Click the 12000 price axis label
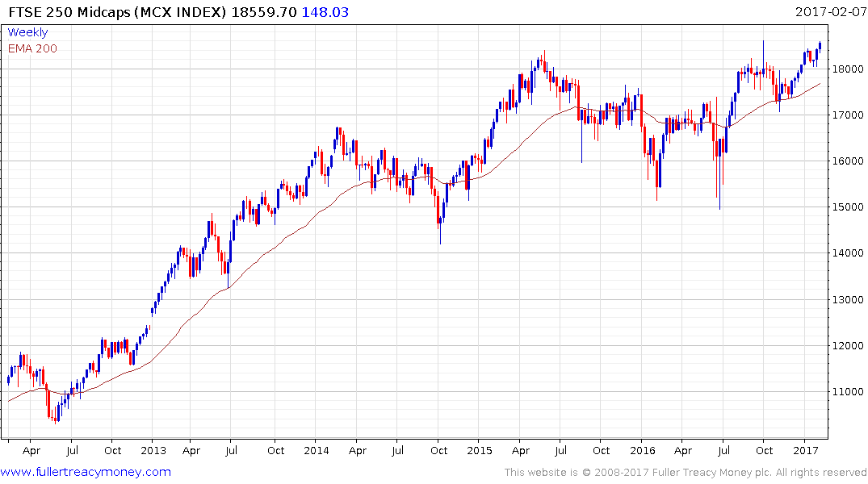Screen dimensions: 868x484 (x=848, y=346)
